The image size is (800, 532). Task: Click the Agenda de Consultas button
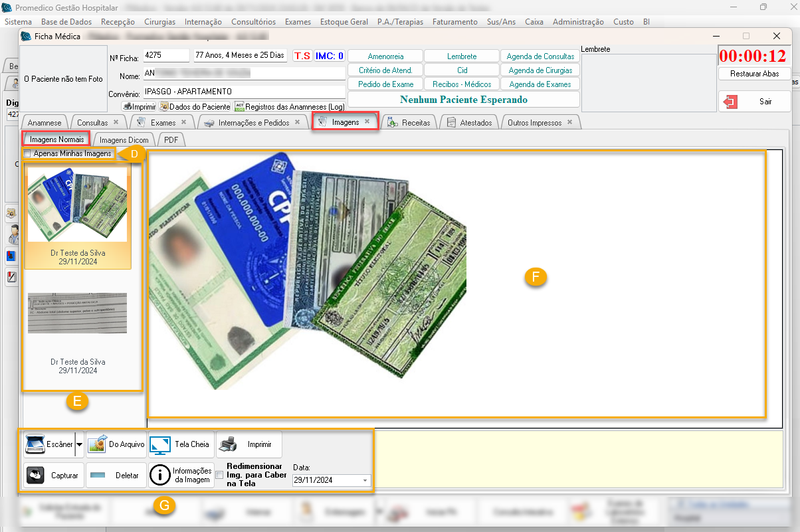[540, 56]
